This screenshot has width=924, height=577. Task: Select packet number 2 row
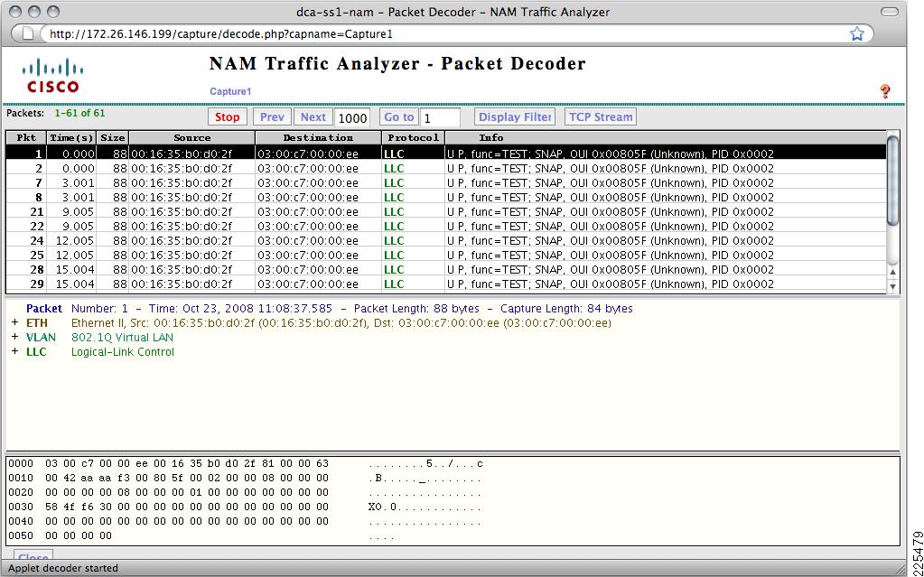pyautogui.click(x=446, y=169)
